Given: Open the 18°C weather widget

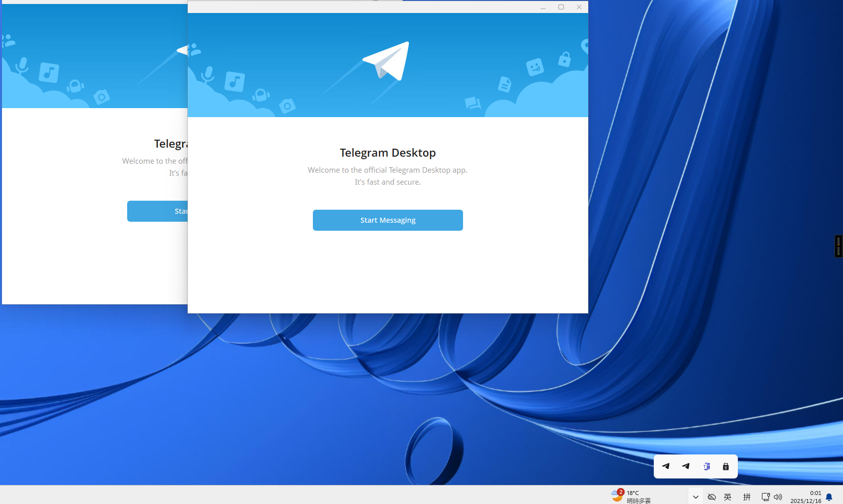Looking at the screenshot, I should point(632,496).
